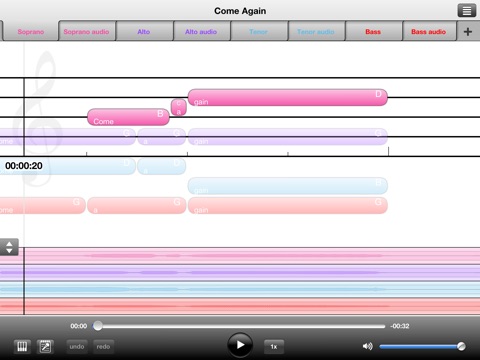Screen dimensions: 480x360
Task: Click the redo button
Action: click(x=103, y=347)
